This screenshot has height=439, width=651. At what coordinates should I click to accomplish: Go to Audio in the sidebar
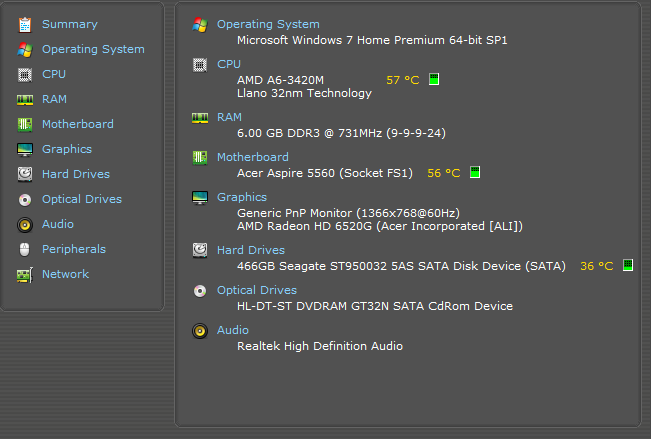pyautogui.click(x=58, y=224)
